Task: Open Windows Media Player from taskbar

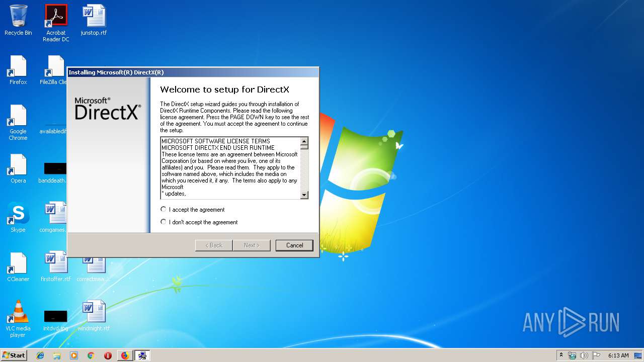Action: 74,355
